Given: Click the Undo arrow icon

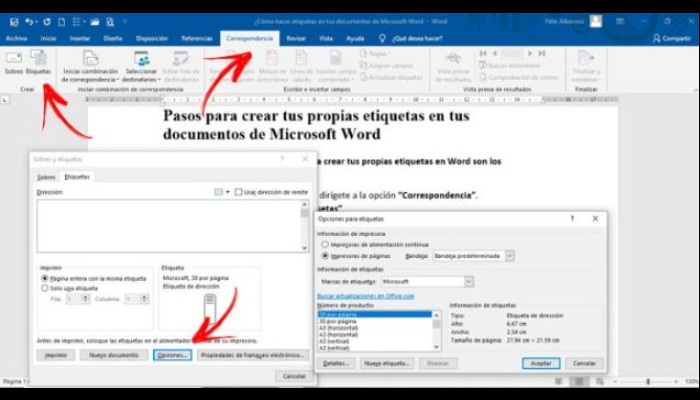Looking at the screenshot, I should pos(29,21).
